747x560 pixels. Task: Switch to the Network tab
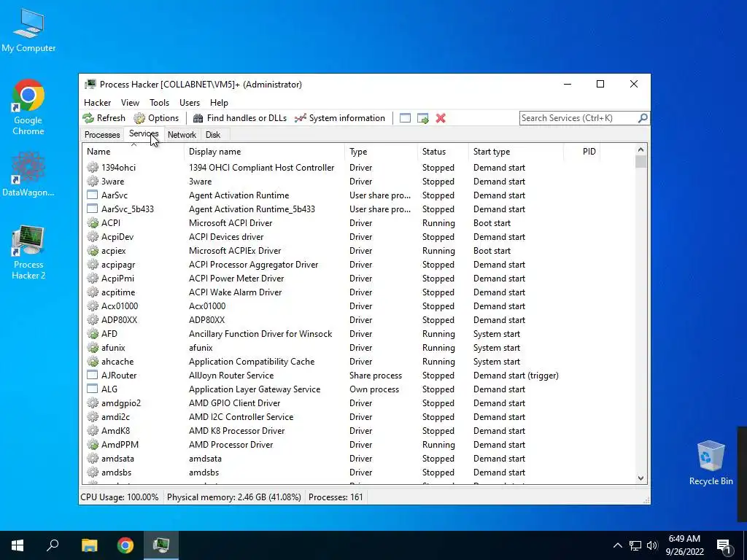point(182,135)
